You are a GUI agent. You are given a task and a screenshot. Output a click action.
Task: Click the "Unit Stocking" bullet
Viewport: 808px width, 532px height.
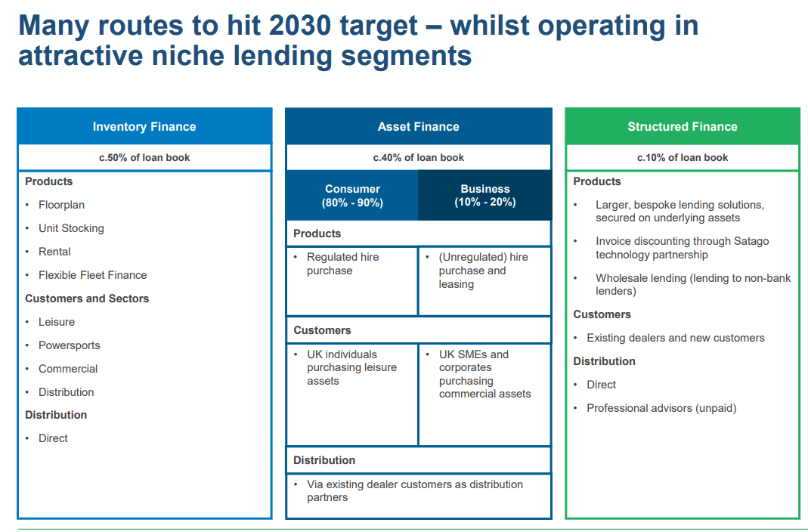pos(71,228)
